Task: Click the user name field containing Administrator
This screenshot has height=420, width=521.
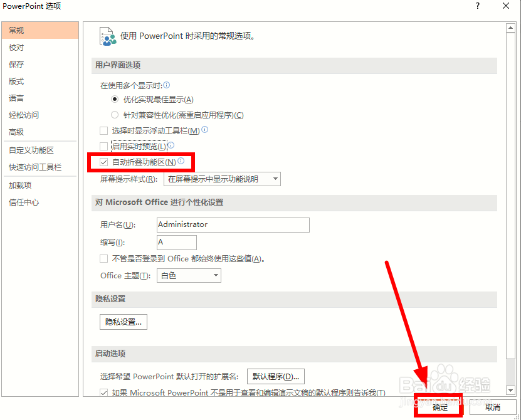Action: coord(233,225)
